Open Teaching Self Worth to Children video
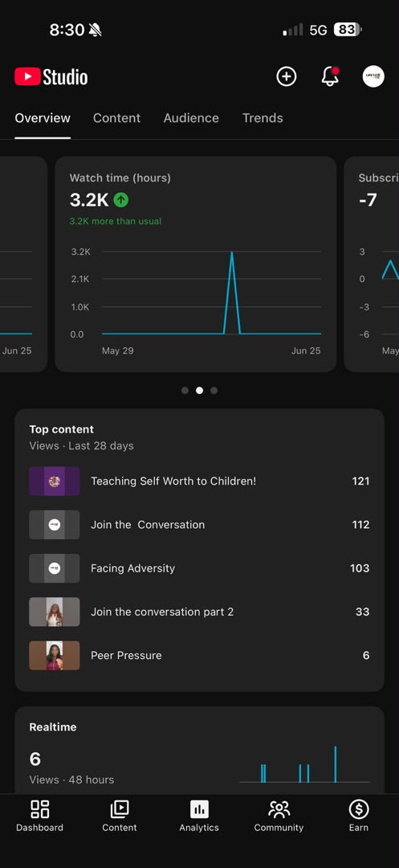The width and height of the screenshot is (399, 868). click(x=199, y=481)
